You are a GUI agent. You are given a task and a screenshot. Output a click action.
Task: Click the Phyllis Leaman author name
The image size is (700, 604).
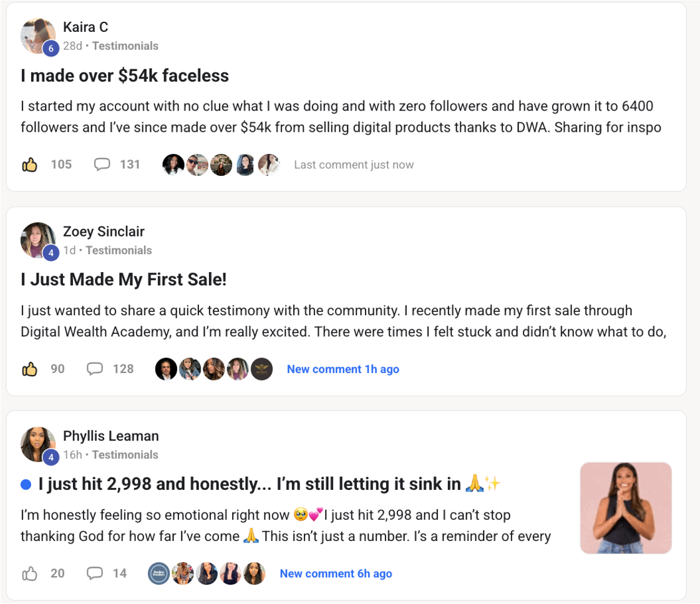(x=111, y=436)
